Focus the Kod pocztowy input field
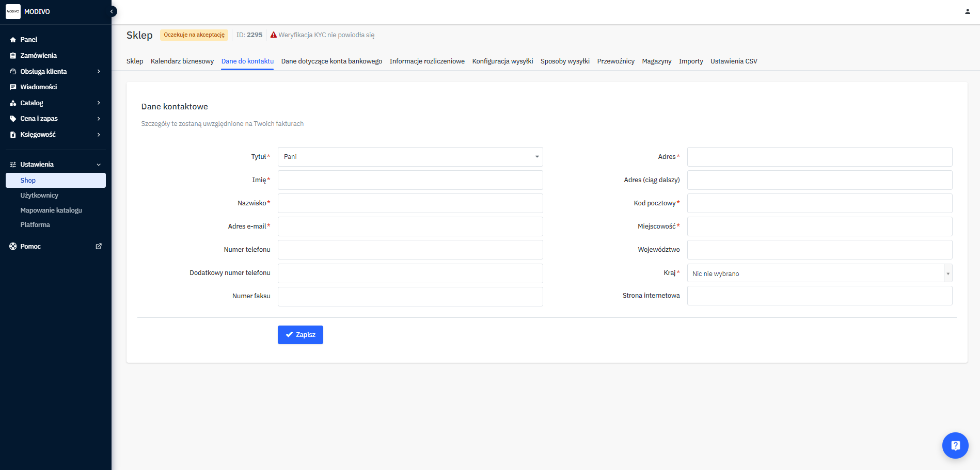980x470 pixels. click(x=819, y=203)
